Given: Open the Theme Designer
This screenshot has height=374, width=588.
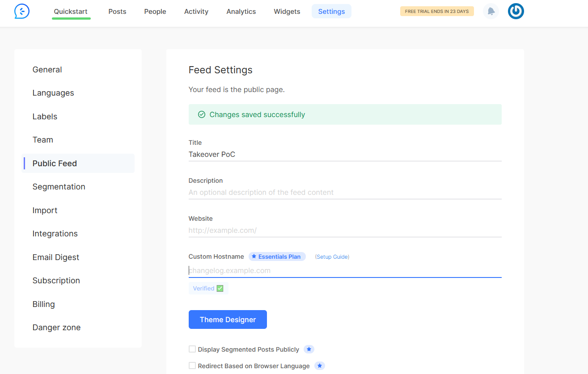Looking at the screenshot, I should [x=228, y=319].
